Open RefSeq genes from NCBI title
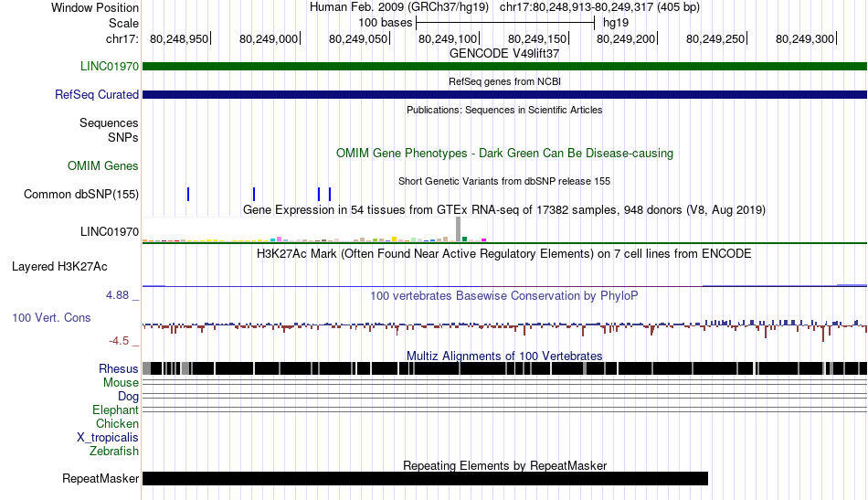 504,81
